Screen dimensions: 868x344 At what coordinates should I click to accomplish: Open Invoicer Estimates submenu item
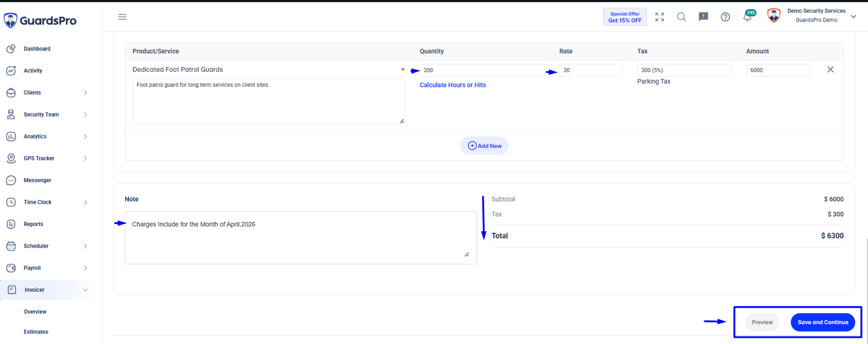(36, 332)
